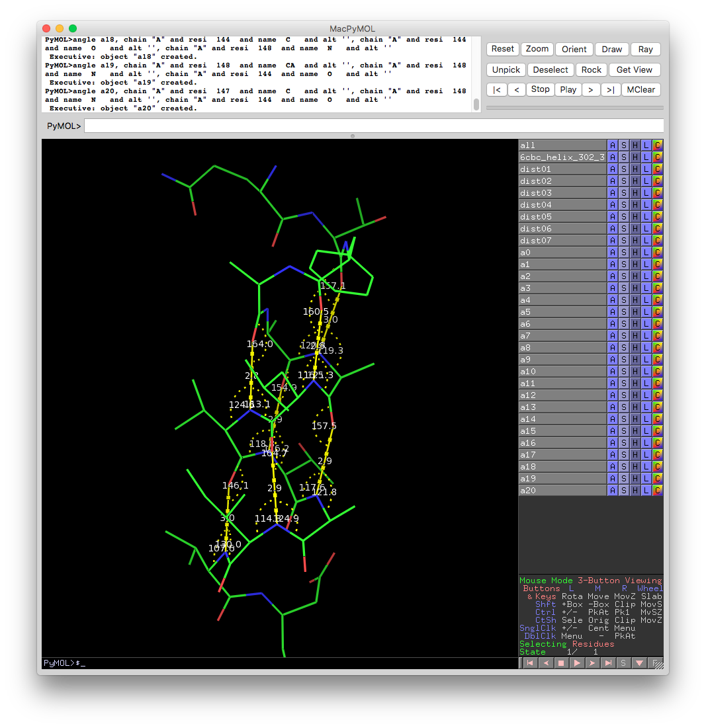
Task: Click the Get View button
Action: [634, 69]
